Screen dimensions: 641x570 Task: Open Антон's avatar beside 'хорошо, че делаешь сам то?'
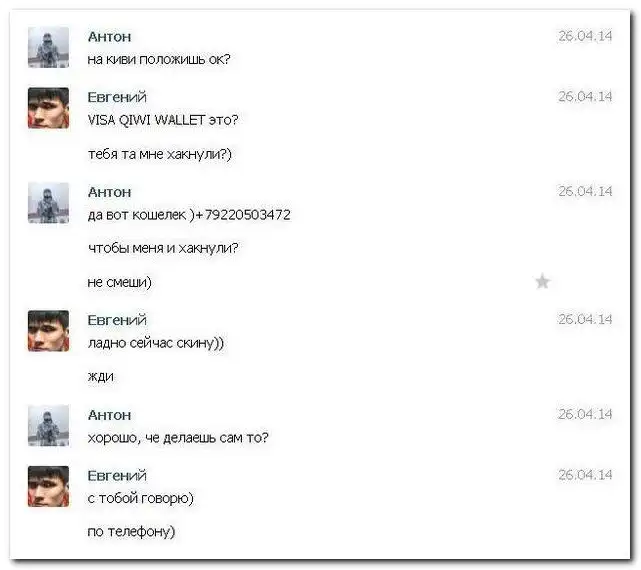pos(48,426)
